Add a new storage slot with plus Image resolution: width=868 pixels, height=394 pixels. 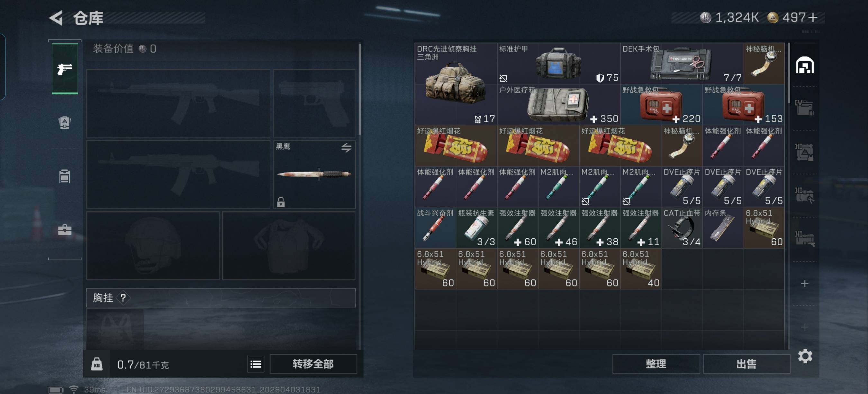click(804, 283)
